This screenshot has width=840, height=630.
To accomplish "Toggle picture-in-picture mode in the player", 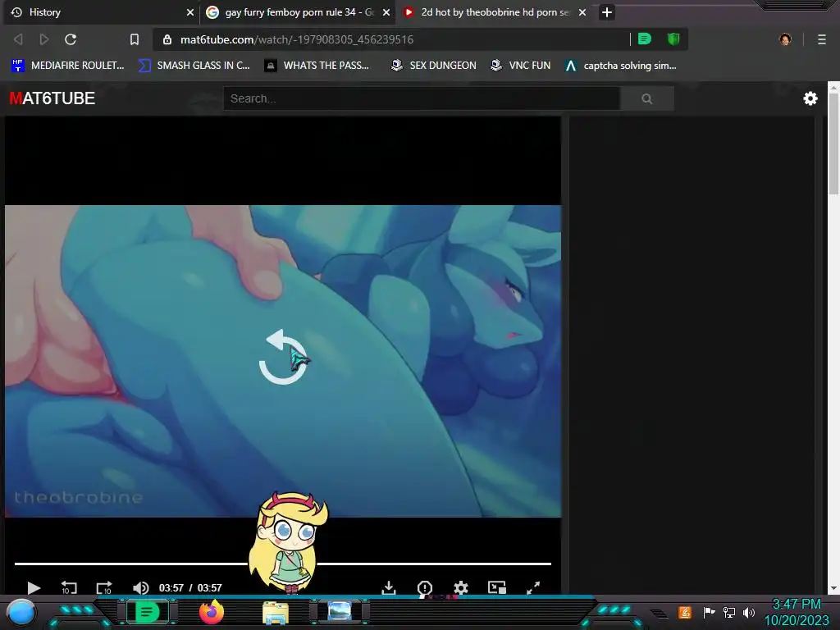I will pyautogui.click(x=497, y=587).
